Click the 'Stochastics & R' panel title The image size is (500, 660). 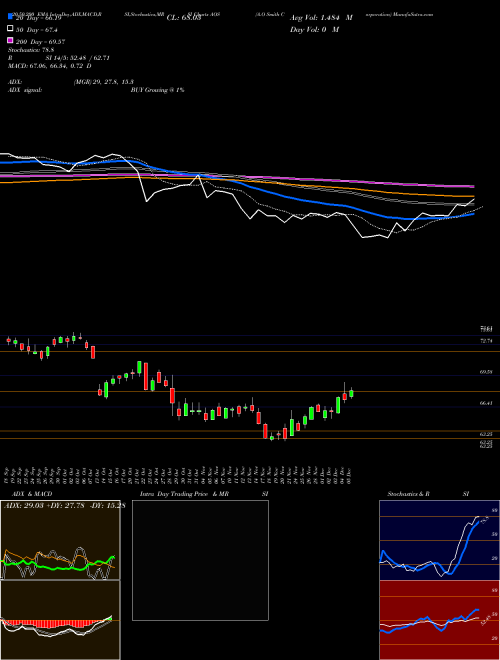pyautogui.click(x=408, y=494)
